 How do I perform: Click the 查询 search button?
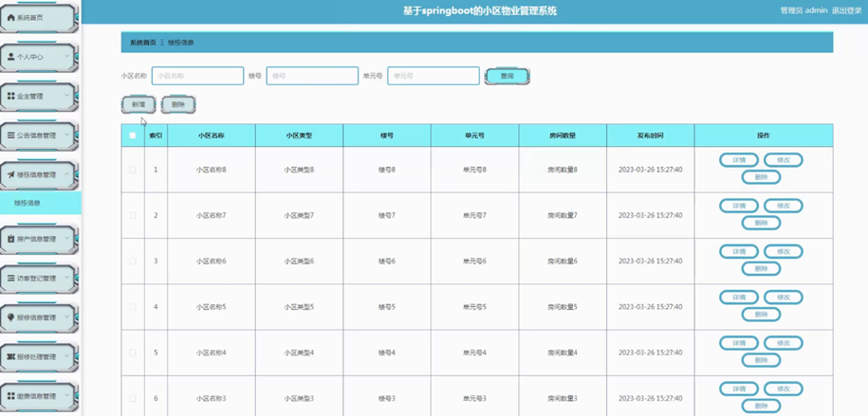pos(508,77)
